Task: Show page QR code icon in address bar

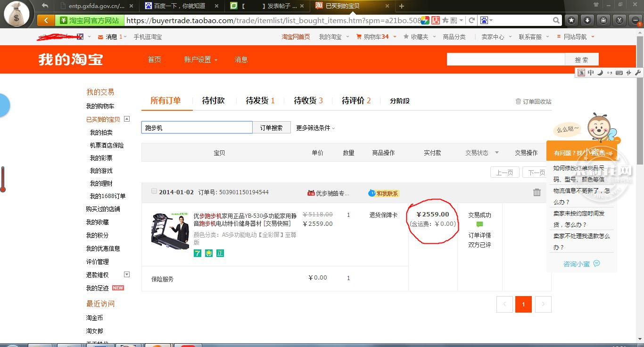Action: [454, 20]
